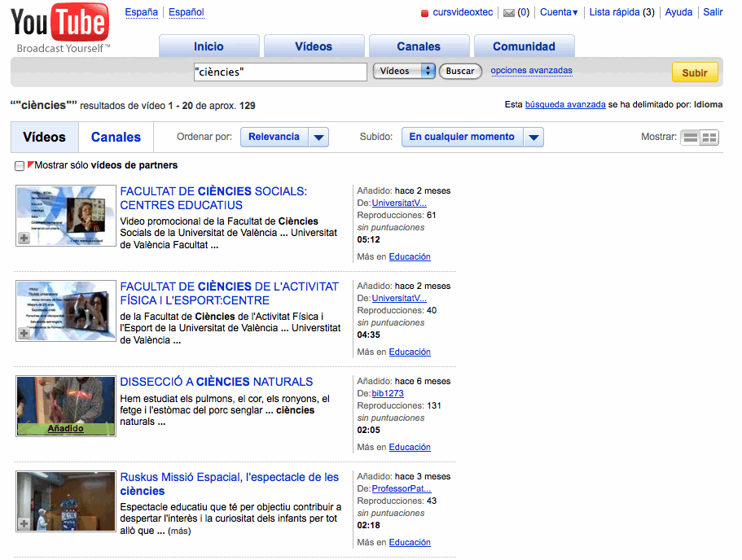Click Educación category under Ciències Socials video
The height and width of the screenshot is (560, 742).
[410, 257]
